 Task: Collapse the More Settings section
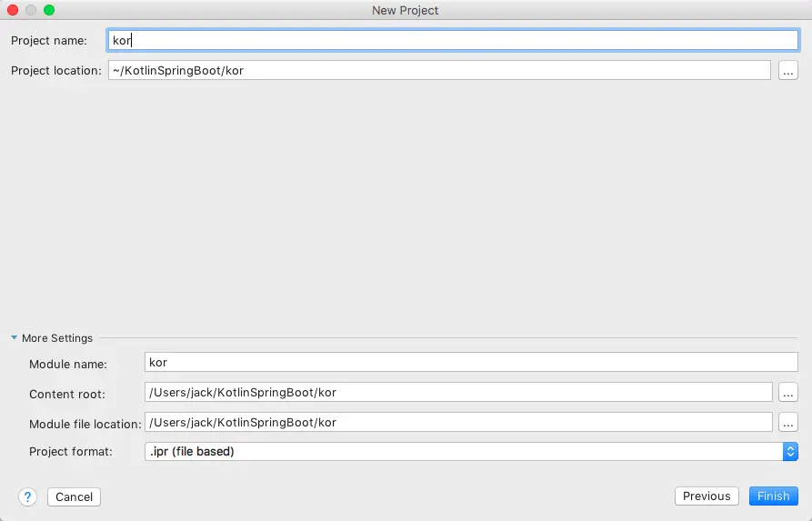click(14, 337)
